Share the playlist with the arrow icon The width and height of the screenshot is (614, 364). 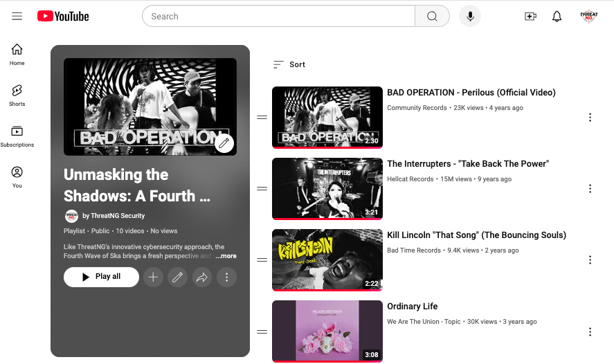(x=202, y=277)
